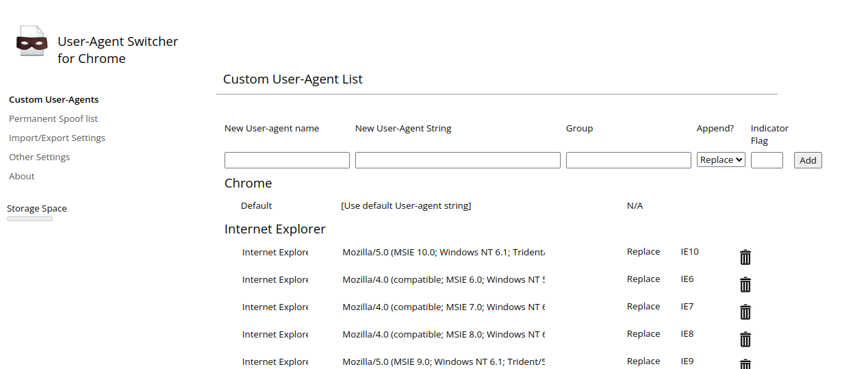
Task: Focus the New User-Agent String field
Action: (457, 160)
